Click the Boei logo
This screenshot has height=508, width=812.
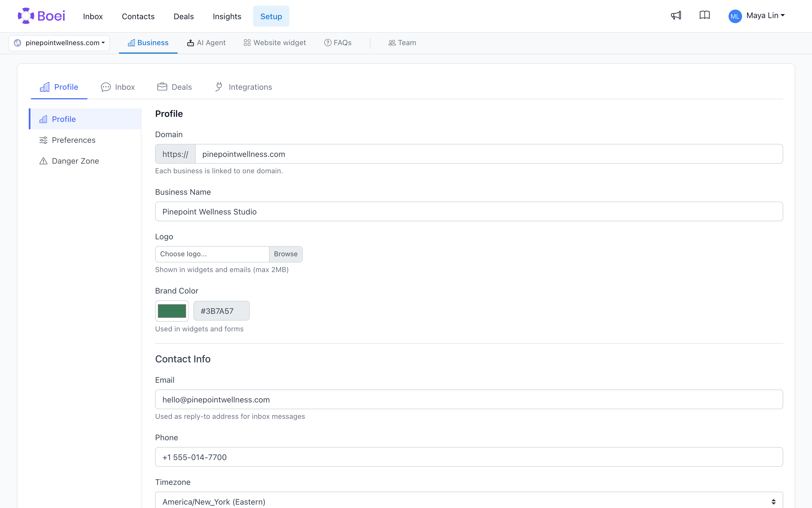coord(41,16)
